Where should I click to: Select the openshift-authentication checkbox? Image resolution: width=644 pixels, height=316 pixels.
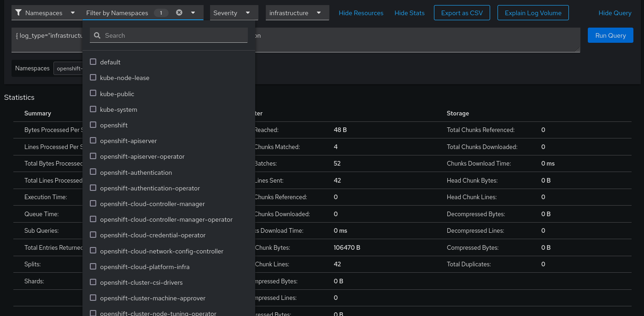93,172
